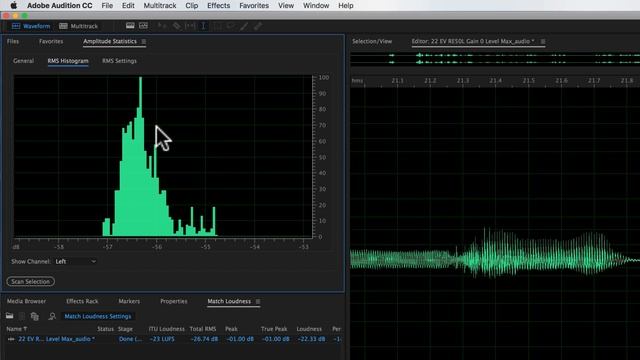Viewport: 640px width, 360px height.
Task: Switch to the Media Browser tab
Action: click(x=26, y=301)
